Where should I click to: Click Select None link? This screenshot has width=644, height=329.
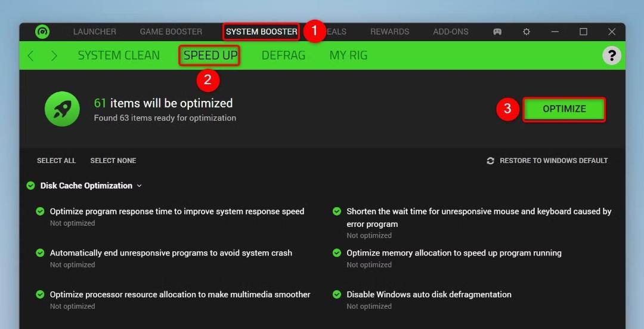[113, 161]
